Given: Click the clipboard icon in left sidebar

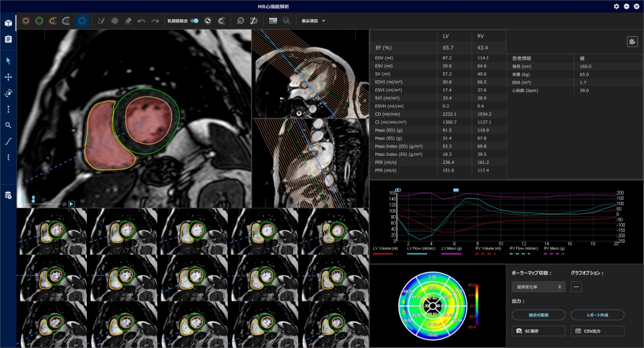Looking at the screenshot, I should point(9,39).
